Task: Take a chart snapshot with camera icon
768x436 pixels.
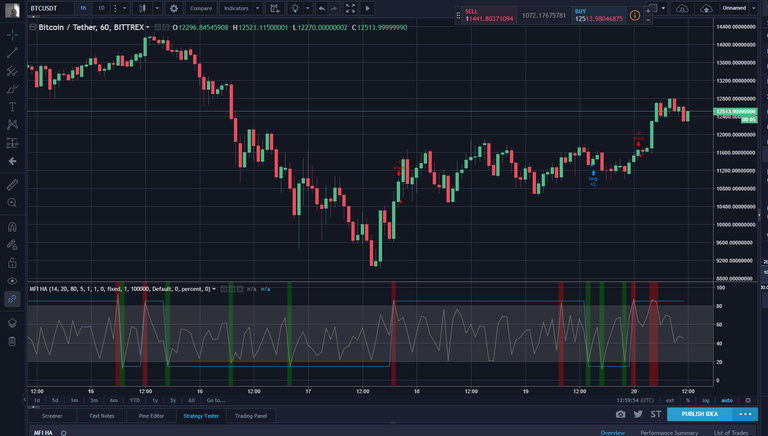Action: click(x=620, y=414)
